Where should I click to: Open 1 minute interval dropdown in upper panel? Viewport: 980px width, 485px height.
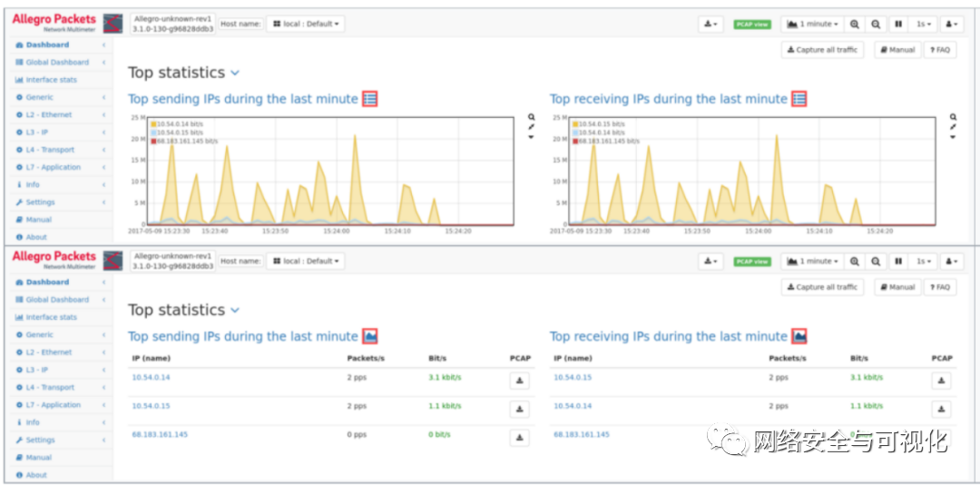812,24
